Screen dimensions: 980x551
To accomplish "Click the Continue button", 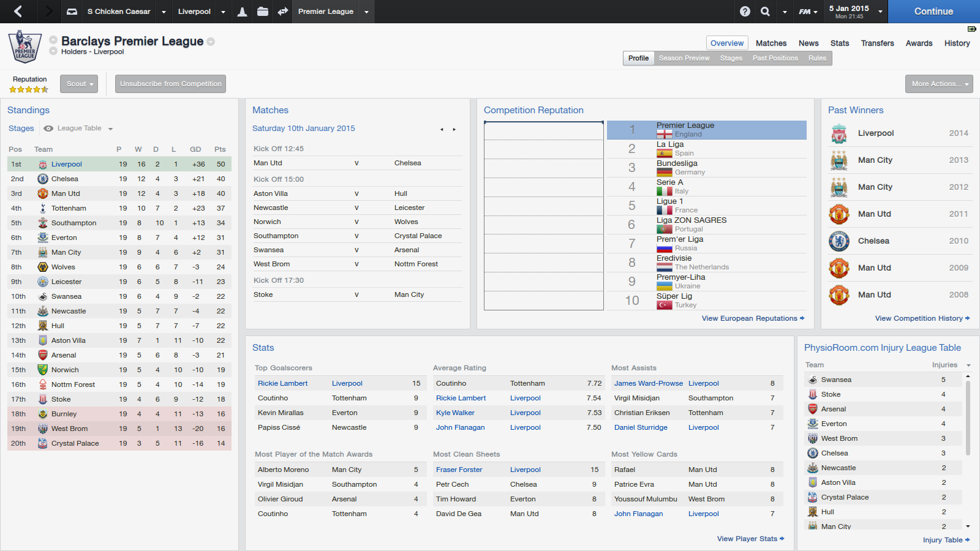I will pyautogui.click(x=933, y=12).
